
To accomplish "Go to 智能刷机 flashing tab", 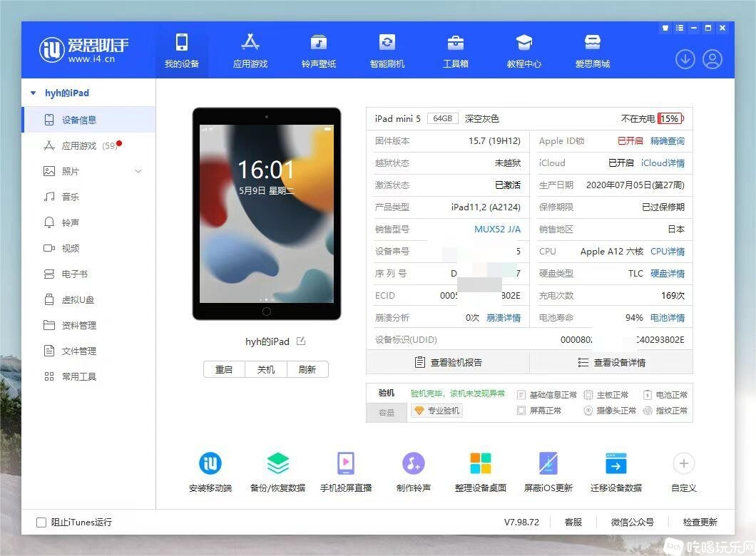I will coord(387,50).
